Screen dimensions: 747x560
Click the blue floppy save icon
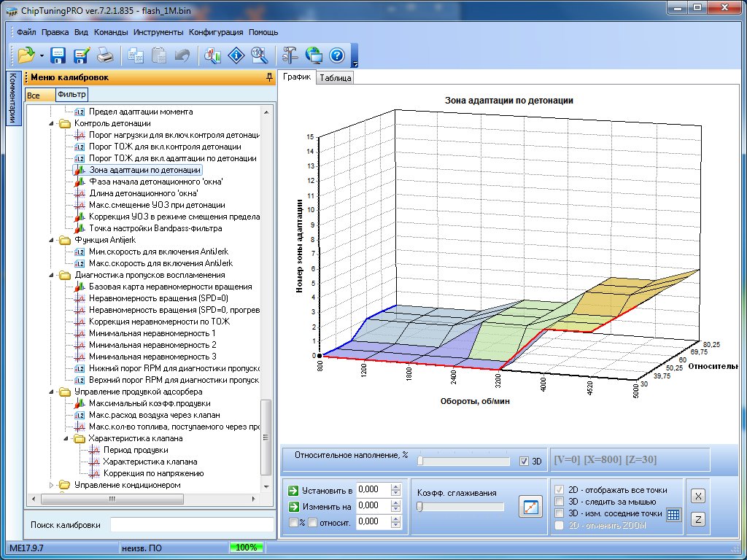point(58,55)
